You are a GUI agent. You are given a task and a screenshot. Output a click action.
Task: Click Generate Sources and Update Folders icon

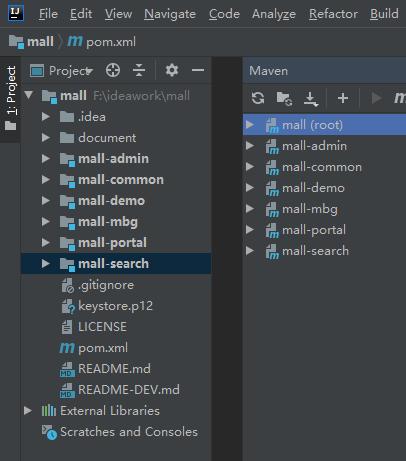click(x=284, y=98)
